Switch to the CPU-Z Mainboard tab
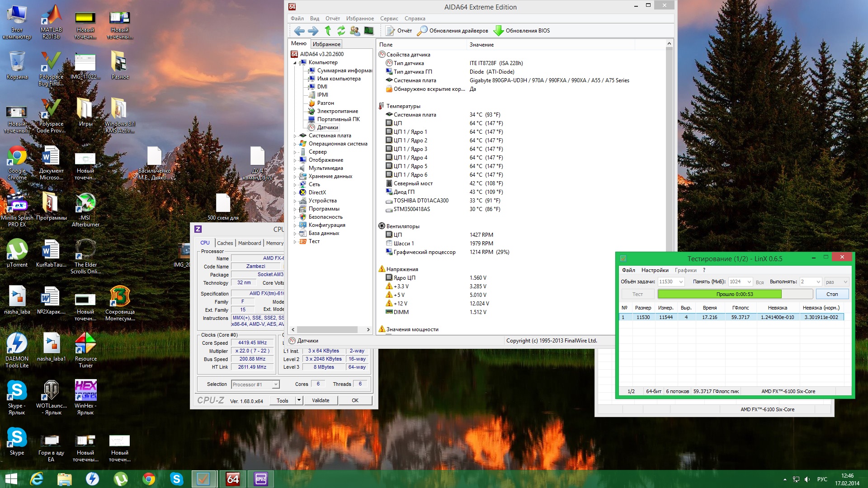This screenshot has width=868, height=488. click(250, 243)
